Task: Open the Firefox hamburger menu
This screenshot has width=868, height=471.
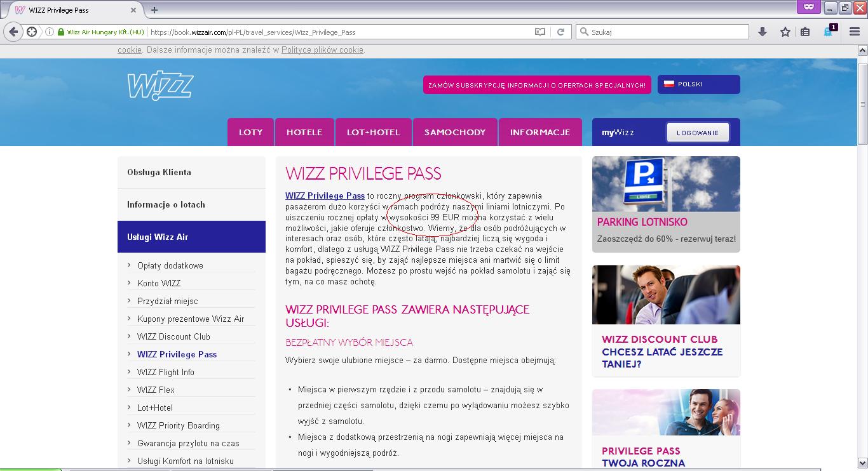Action: click(x=855, y=32)
